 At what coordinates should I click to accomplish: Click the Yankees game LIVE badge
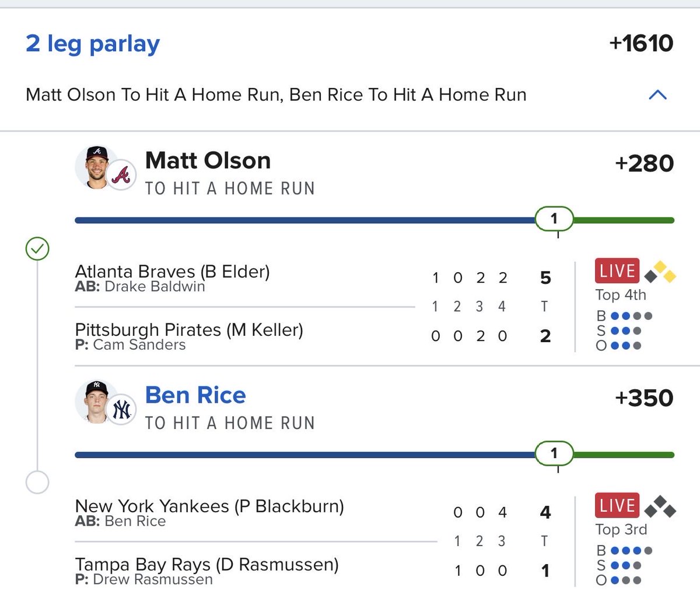click(x=617, y=505)
